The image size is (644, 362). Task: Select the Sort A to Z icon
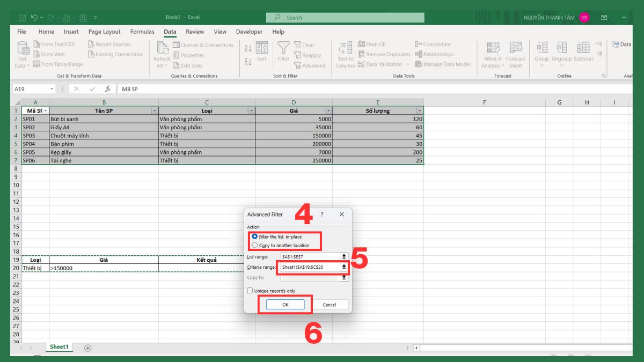(x=247, y=47)
